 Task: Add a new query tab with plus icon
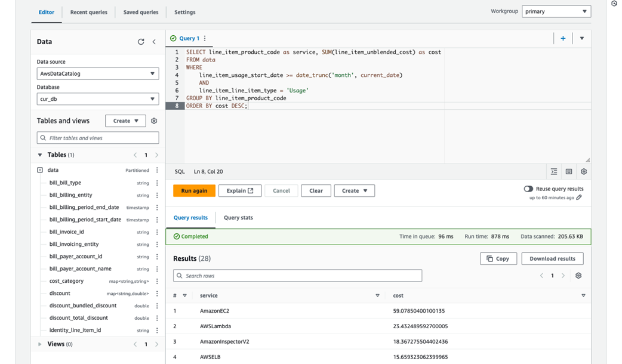point(563,38)
